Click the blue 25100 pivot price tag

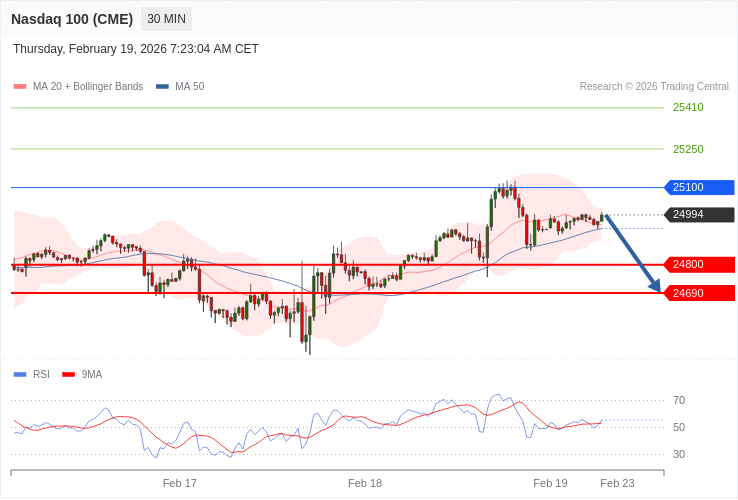[698, 187]
